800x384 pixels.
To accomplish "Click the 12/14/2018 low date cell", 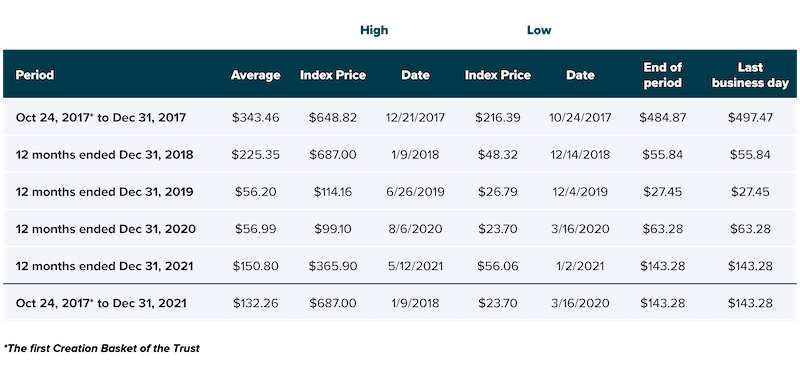I will [x=580, y=155].
